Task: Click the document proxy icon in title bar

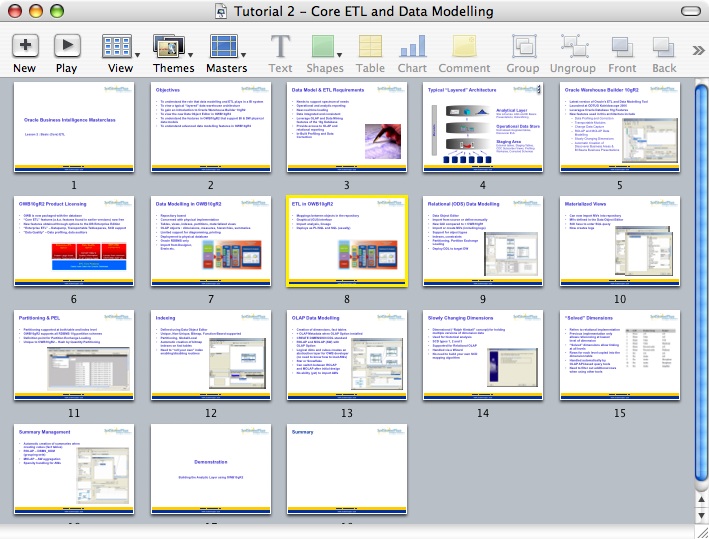Action: click(221, 11)
